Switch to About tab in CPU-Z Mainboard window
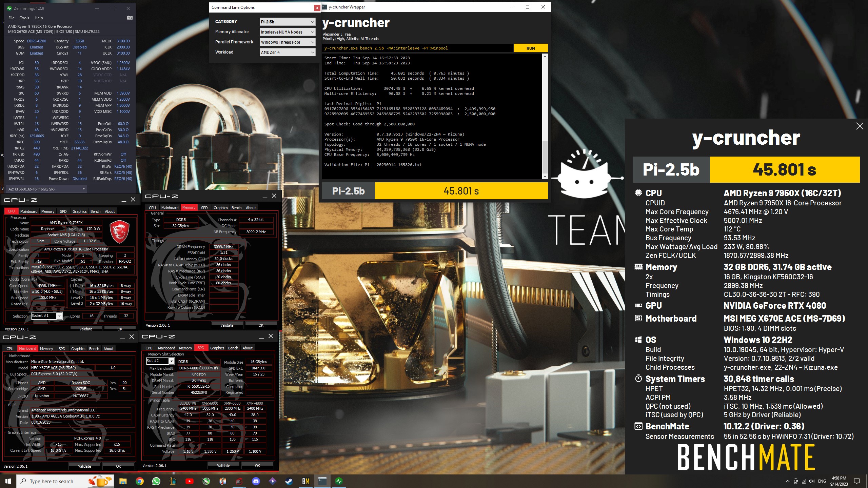This screenshot has height=488, width=868. (x=108, y=349)
